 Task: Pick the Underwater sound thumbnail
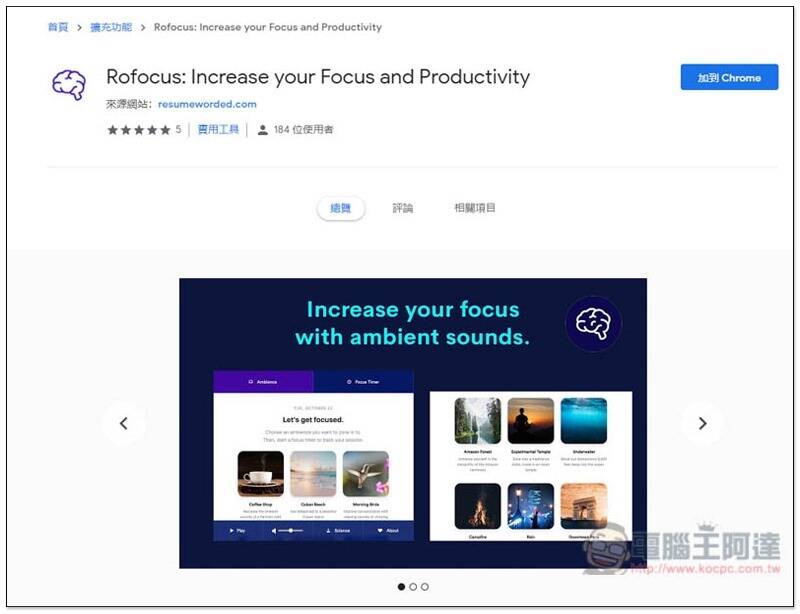(584, 421)
